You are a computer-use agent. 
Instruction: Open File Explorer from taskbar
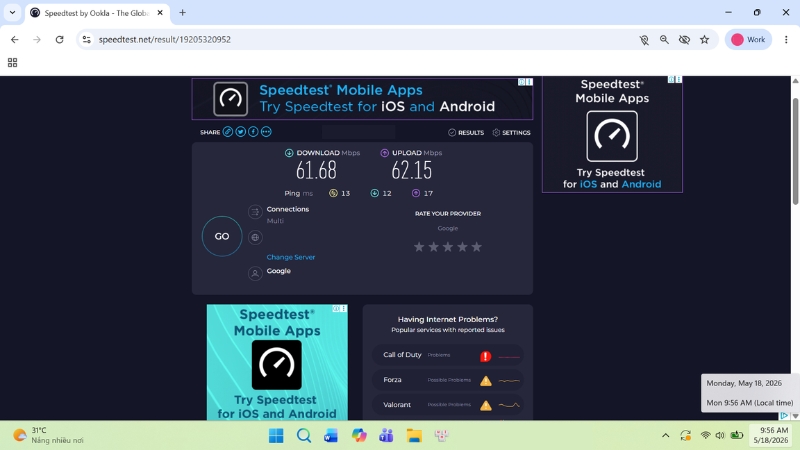[x=414, y=435]
